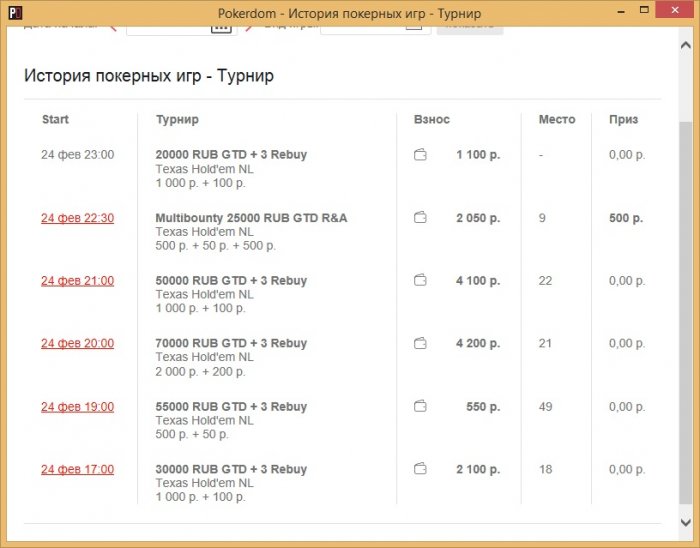Click the Pokerdom logo icon in the title bar
700x548 pixels.
(15, 12)
